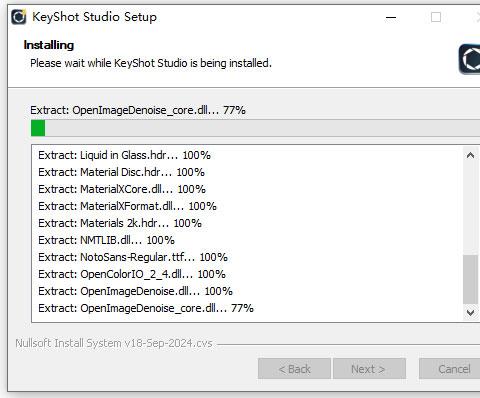This screenshot has width=480, height=398.
Task: Select the MaterialXCore.dll log entry
Action: (x=122, y=189)
